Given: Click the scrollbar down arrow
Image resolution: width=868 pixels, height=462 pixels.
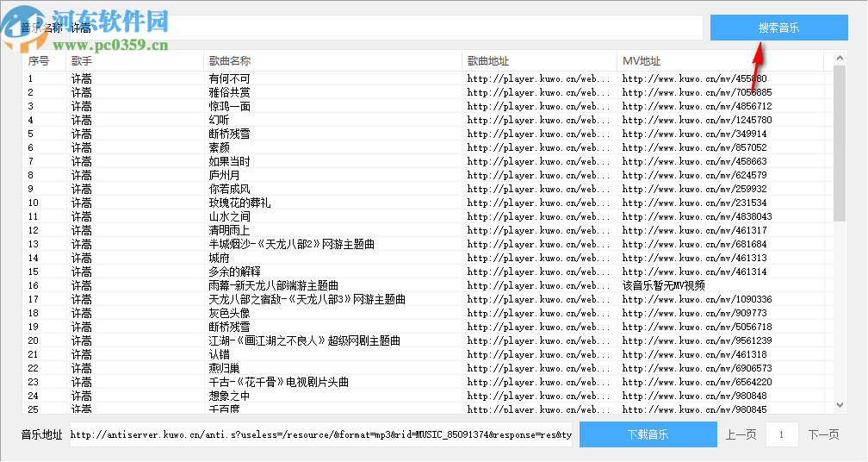Looking at the screenshot, I should [x=840, y=405].
